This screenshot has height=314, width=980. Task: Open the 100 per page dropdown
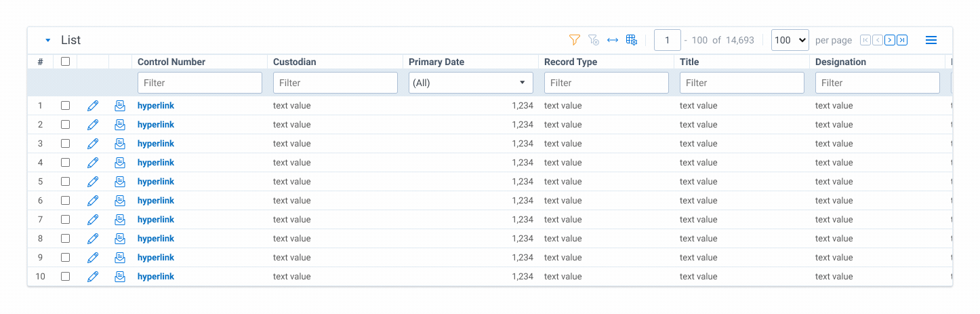point(790,40)
